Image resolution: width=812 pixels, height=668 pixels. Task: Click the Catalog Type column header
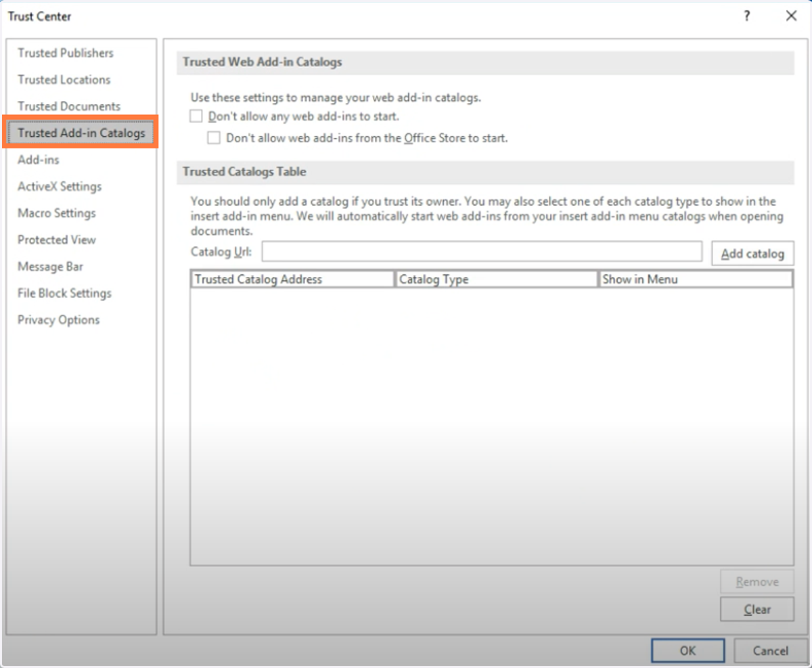497,279
